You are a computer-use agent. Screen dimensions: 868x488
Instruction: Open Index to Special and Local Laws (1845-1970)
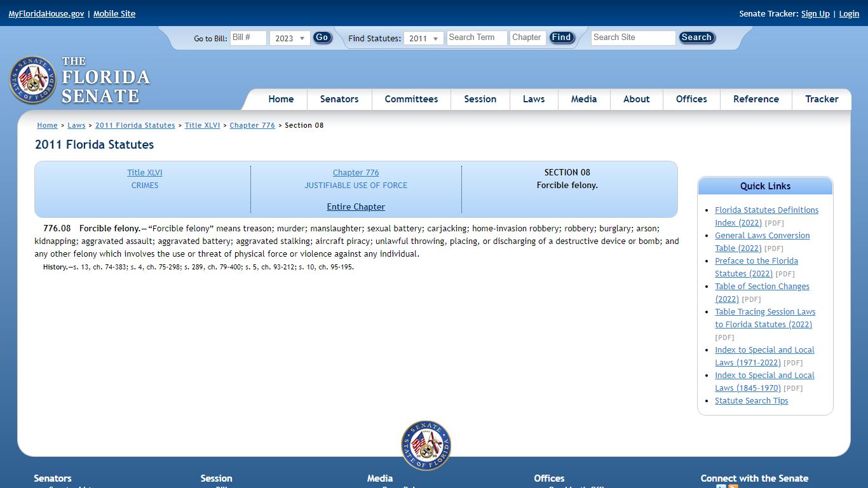764,381
